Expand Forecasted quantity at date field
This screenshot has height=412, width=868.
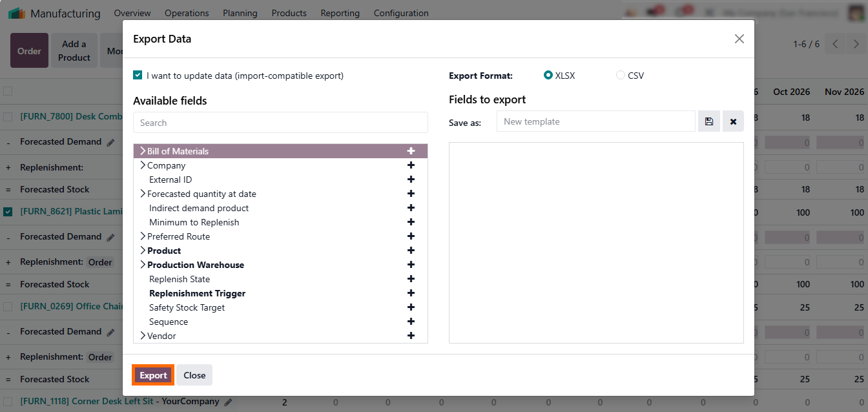(x=143, y=194)
